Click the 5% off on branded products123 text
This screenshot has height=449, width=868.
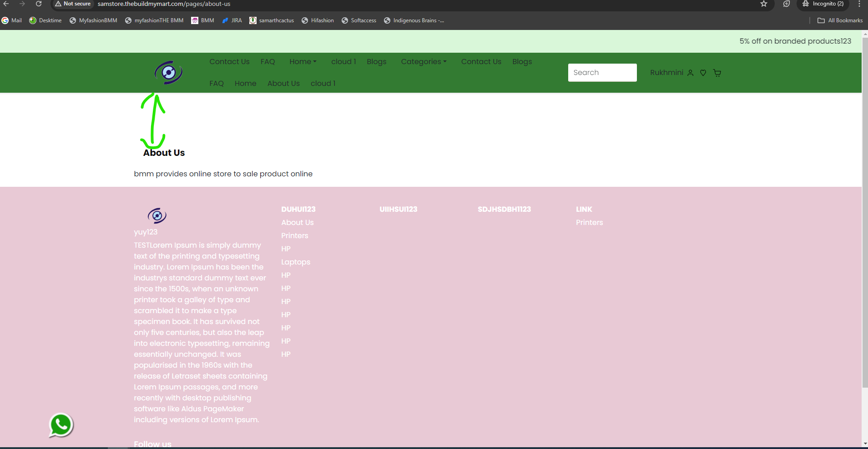795,41
